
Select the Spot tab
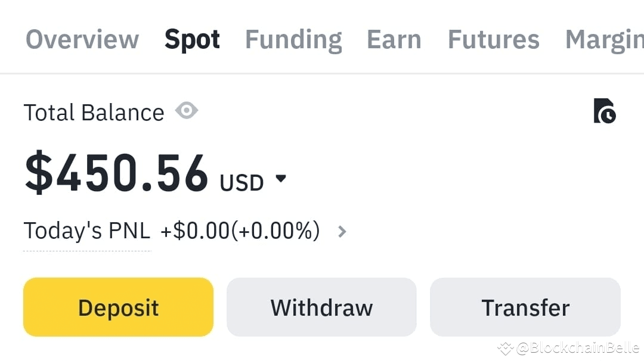(192, 40)
